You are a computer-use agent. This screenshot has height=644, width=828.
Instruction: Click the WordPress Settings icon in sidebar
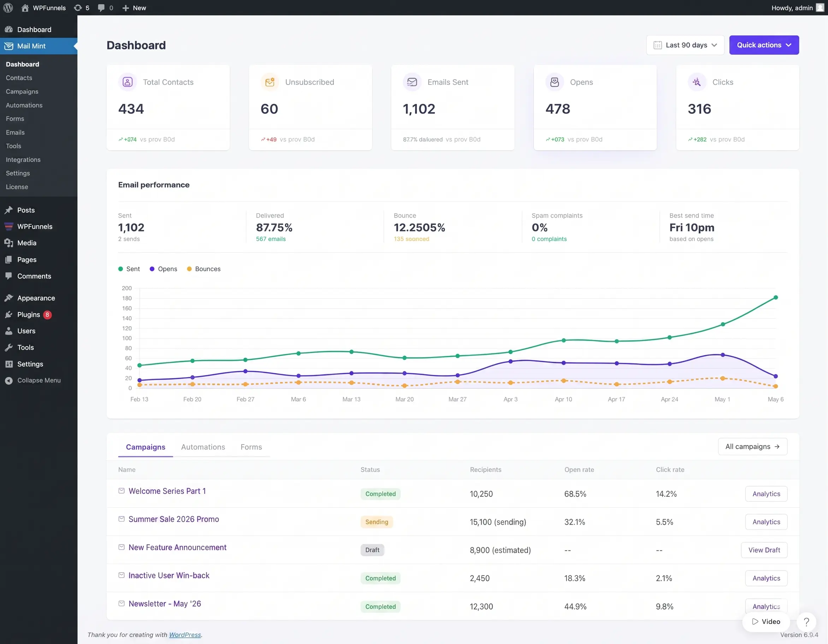(x=9, y=364)
